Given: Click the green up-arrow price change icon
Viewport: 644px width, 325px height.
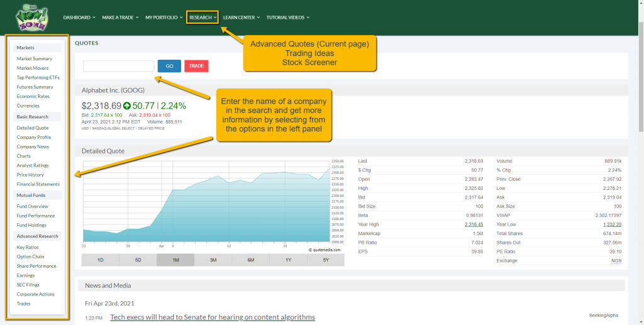Looking at the screenshot, I should (127, 106).
